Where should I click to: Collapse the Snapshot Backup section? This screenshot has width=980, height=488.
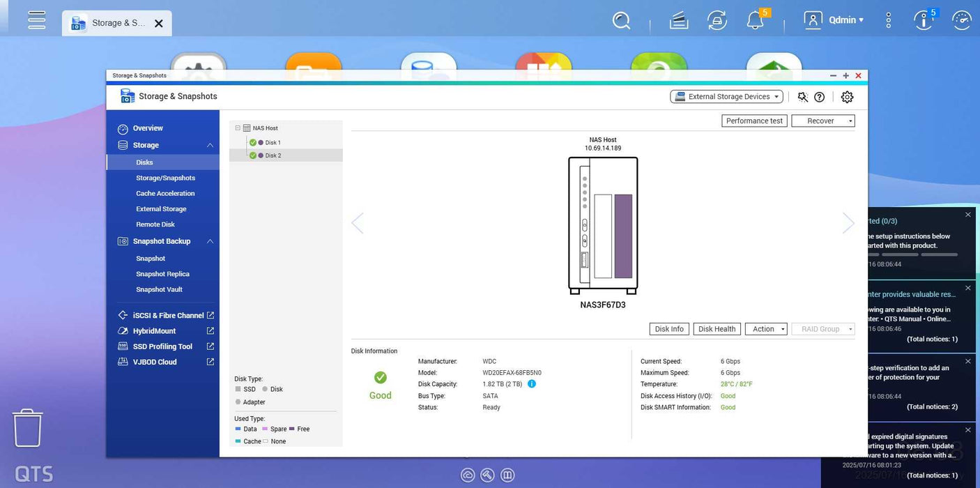(210, 241)
